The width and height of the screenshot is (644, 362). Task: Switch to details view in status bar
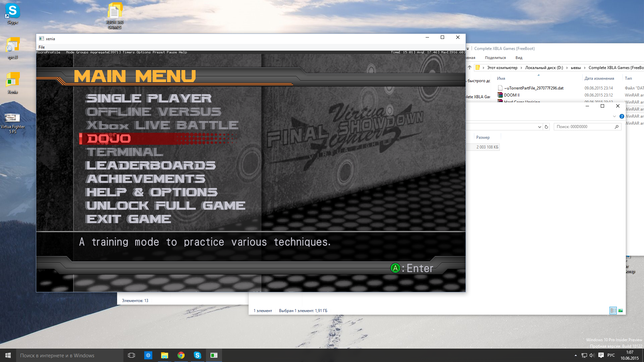tap(613, 311)
